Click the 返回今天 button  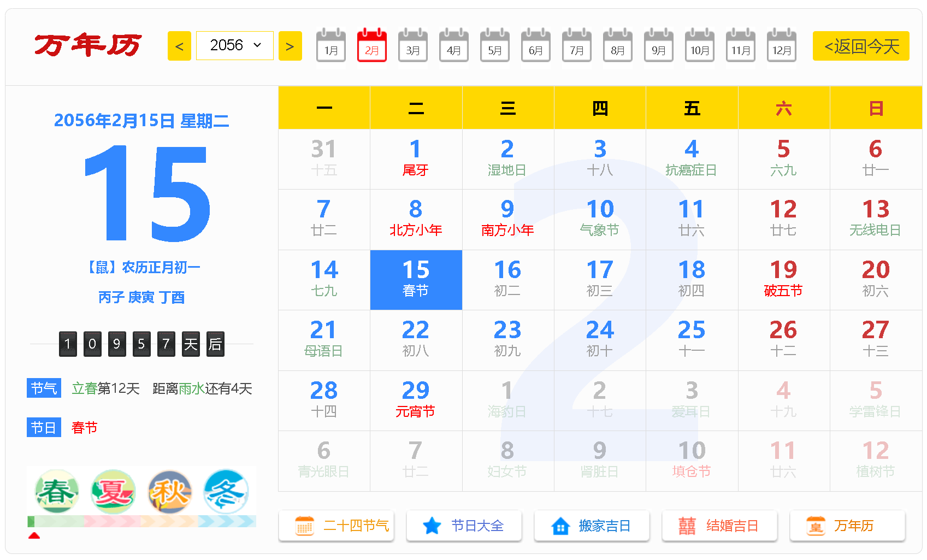pyautogui.click(x=861, y=46)
